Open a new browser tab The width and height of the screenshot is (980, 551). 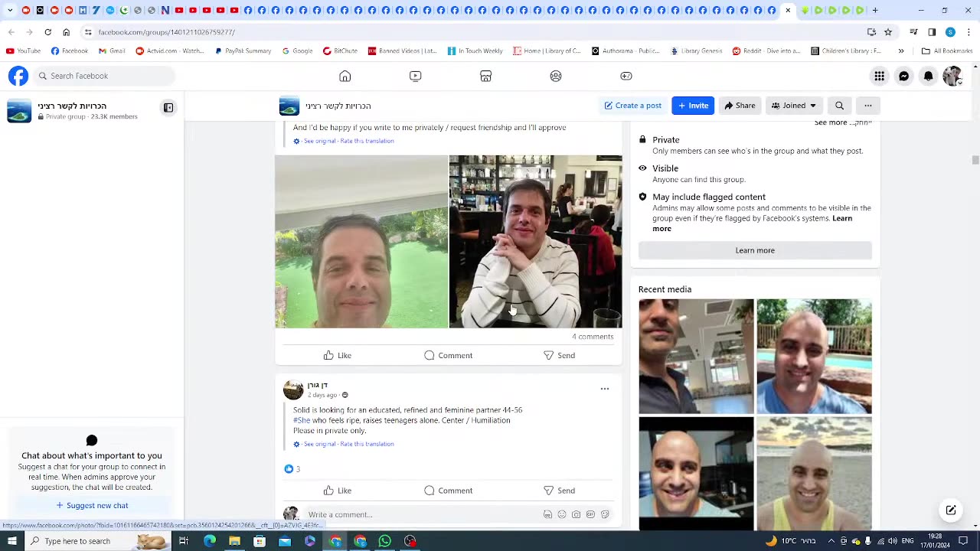pos(875,10)
